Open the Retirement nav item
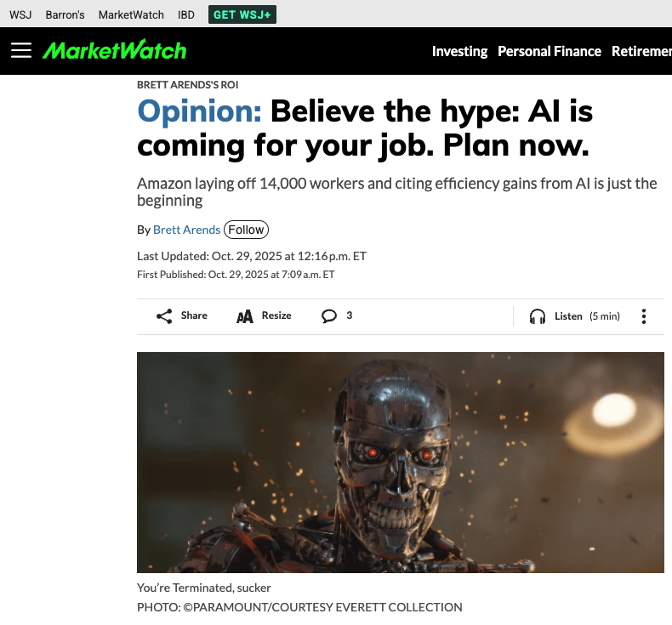The image size is (672, 625). point(641,51)
